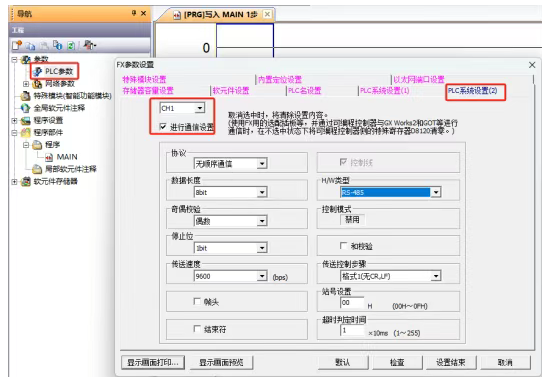This screenshot has width=549, height=383.
Task: Switch to 以太网端口设置 tab
Action: click(x=419, y=79)
